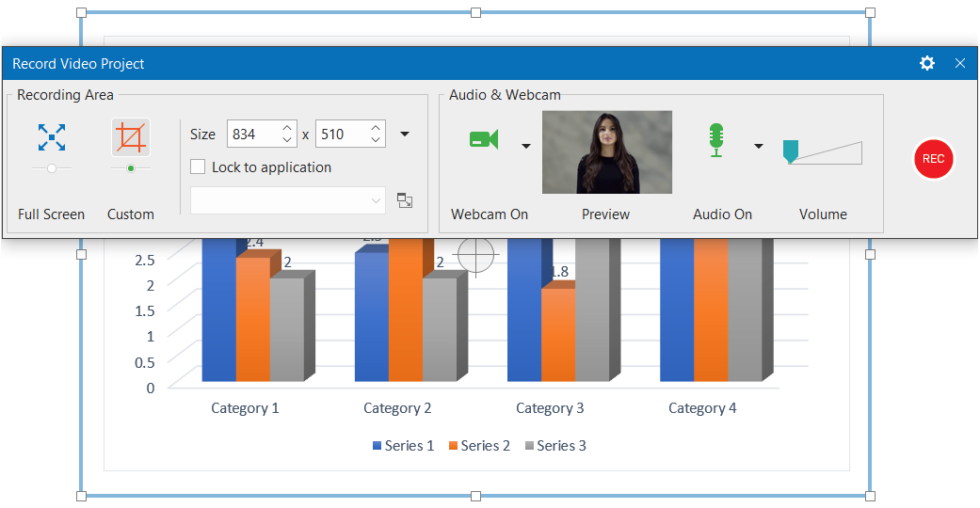Select the Custom area crop icon
Screen dimensions: 980x508
tap(130, 138)
